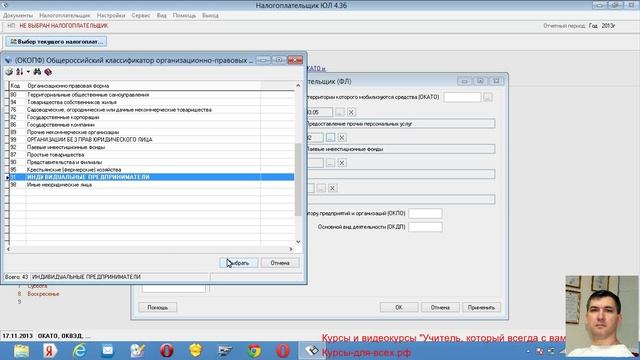Click the OKATO input field in taxpayer form
The height and width of the screenshot is (360, 640).
coord(462,97)
